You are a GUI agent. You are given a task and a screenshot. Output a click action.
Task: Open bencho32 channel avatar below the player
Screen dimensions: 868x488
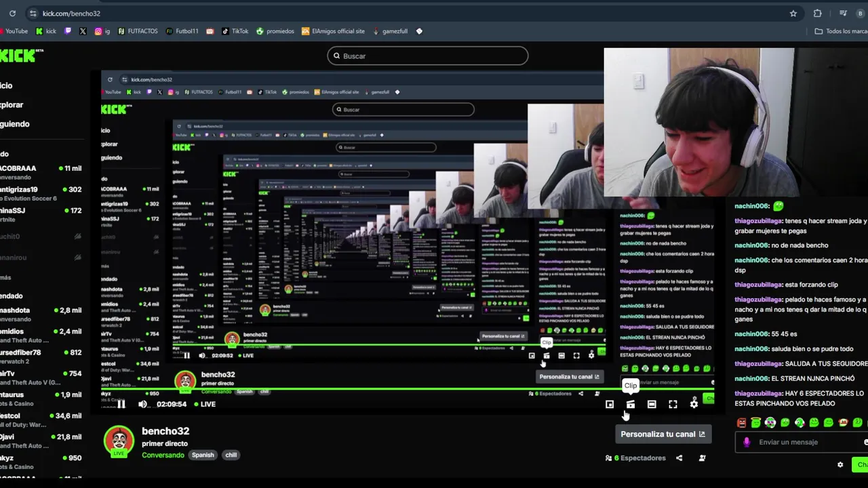pyautogui.click(x=119, y=441)
